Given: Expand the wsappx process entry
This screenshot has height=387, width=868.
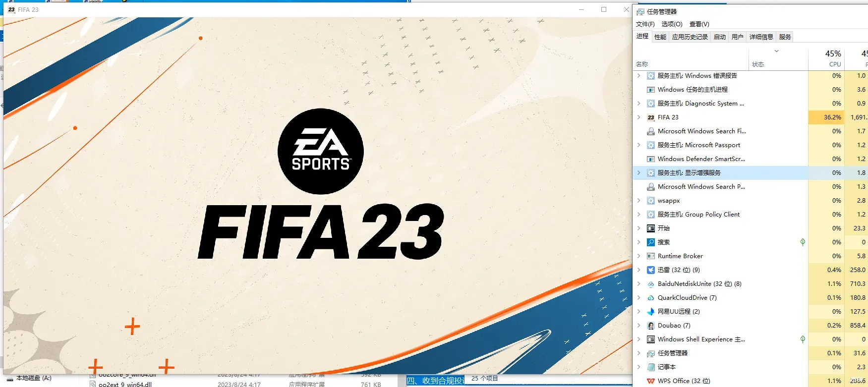Looking at the screenshot, I should tap(639, 201).
